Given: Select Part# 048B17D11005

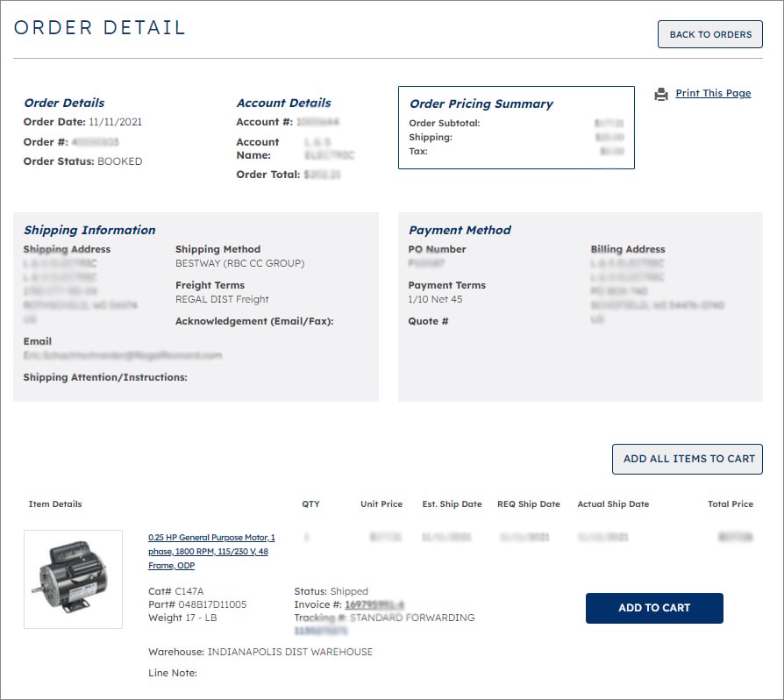Looking at the screenshot, I should click(x=197, y=604).
